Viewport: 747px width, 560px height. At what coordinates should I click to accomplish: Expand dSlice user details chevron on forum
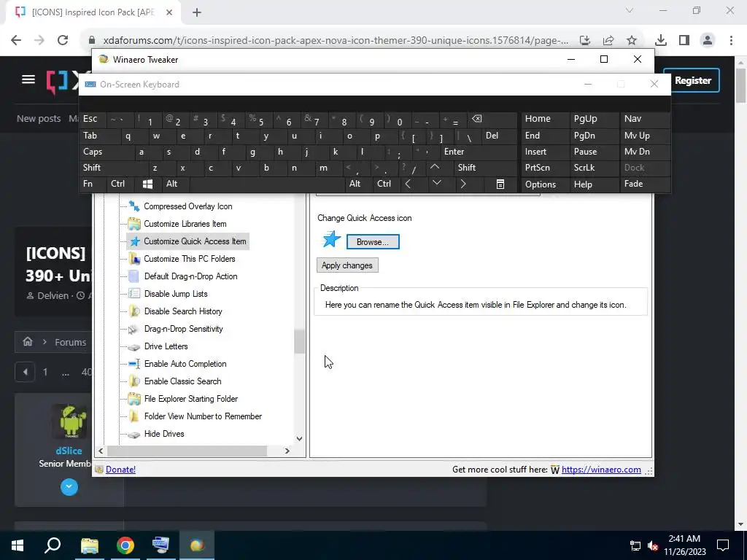pos(69,486)
